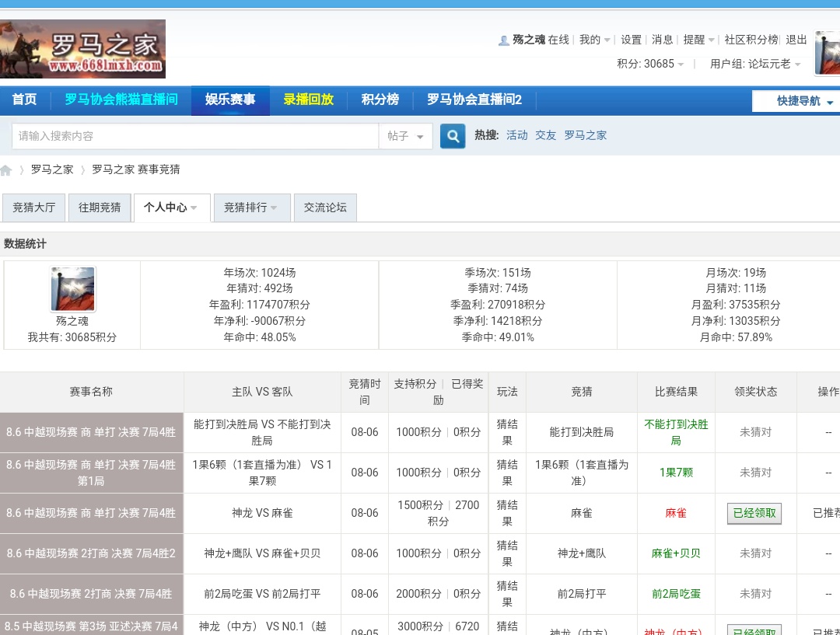840x635 pixels.
Task: Expand the 我的 dropdown in header
Action: click(594, 40)
